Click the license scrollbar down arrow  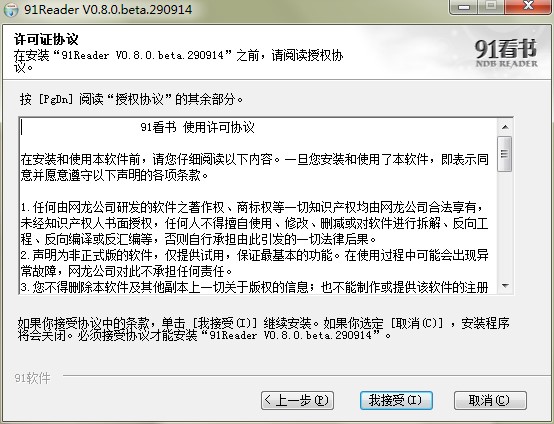[x=505, y=285]
